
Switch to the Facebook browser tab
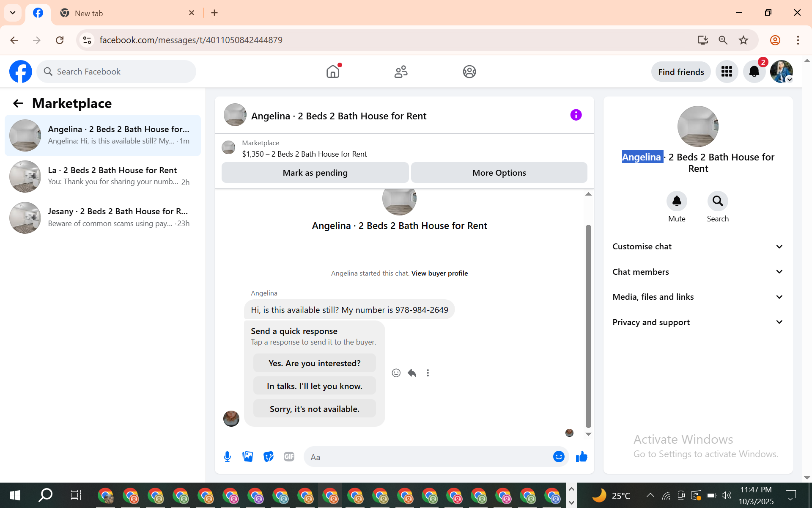tap(38, 13)
